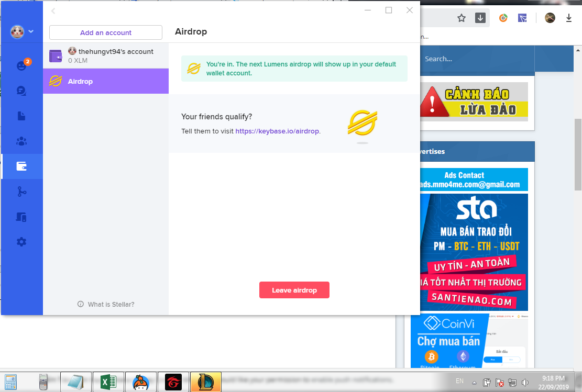Click the user avatar in Keybase sidebar
Screen dimensions: 582x392
pos(17,32)
